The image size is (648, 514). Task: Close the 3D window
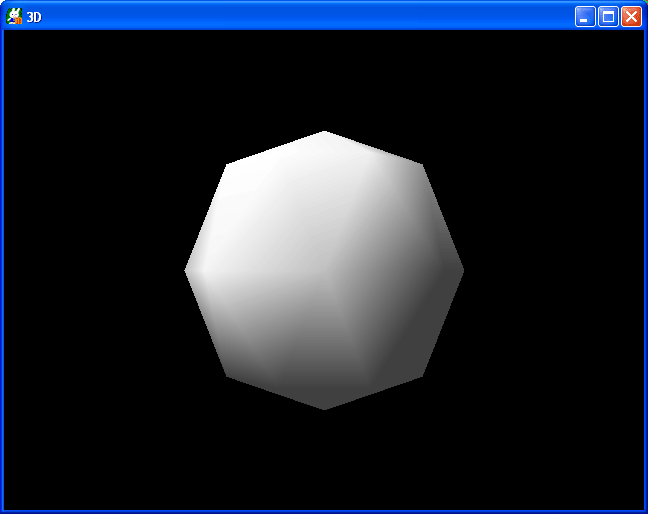point(631,16)
